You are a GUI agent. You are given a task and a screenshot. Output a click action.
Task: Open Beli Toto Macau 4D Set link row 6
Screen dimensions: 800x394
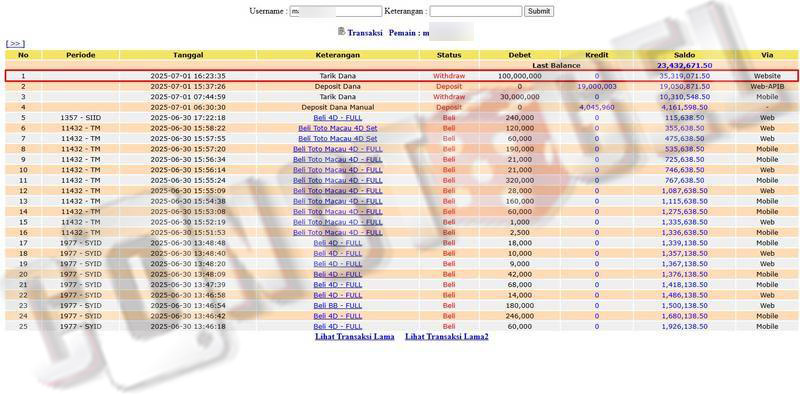(338, 128)
